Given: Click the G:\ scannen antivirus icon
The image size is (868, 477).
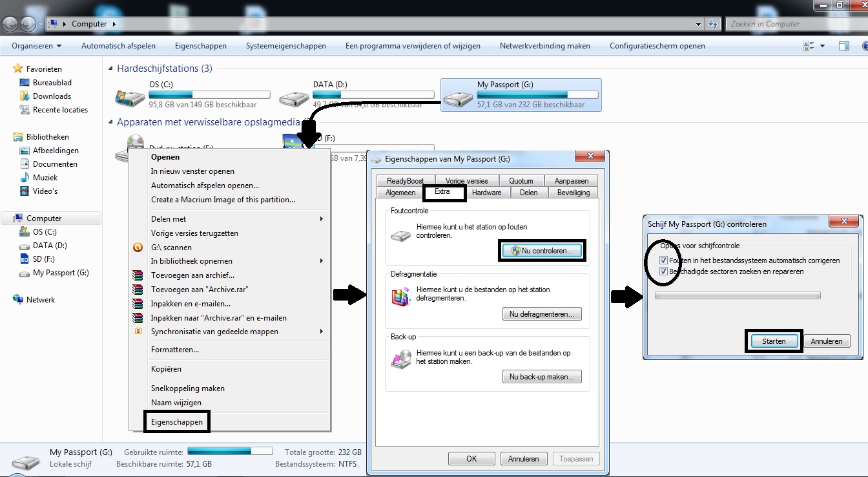Looking at the screenshot, I should pos(137,247).
